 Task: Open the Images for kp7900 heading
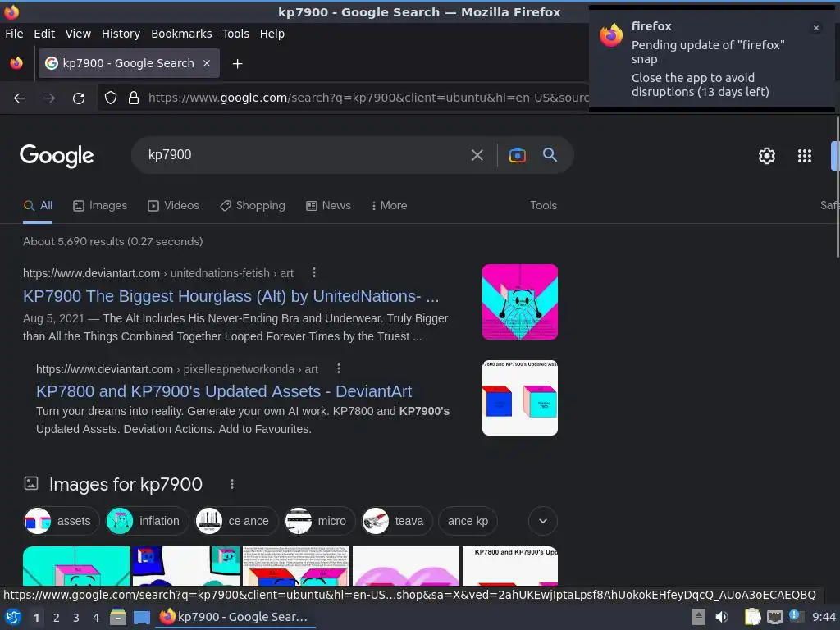126,484
